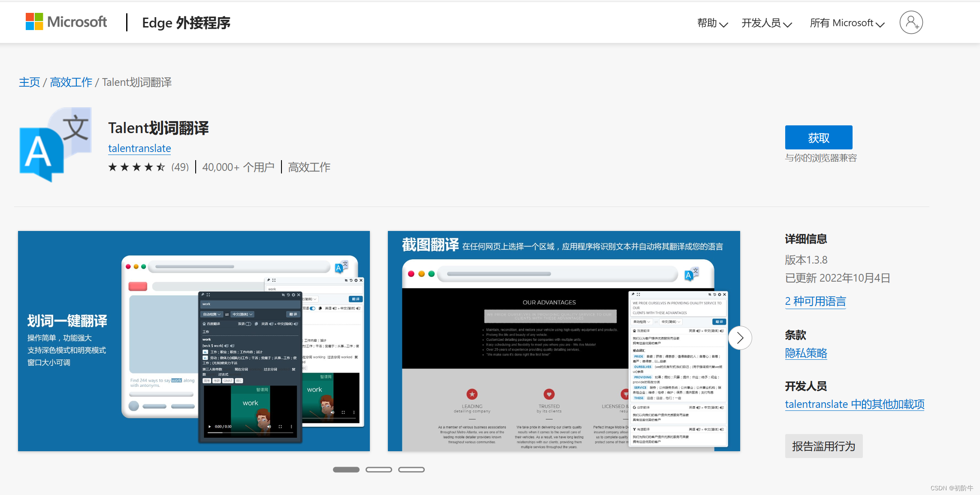The image size is (980, 495).
Task: Open the talentranslate developer link
Action: click(139, 148)
